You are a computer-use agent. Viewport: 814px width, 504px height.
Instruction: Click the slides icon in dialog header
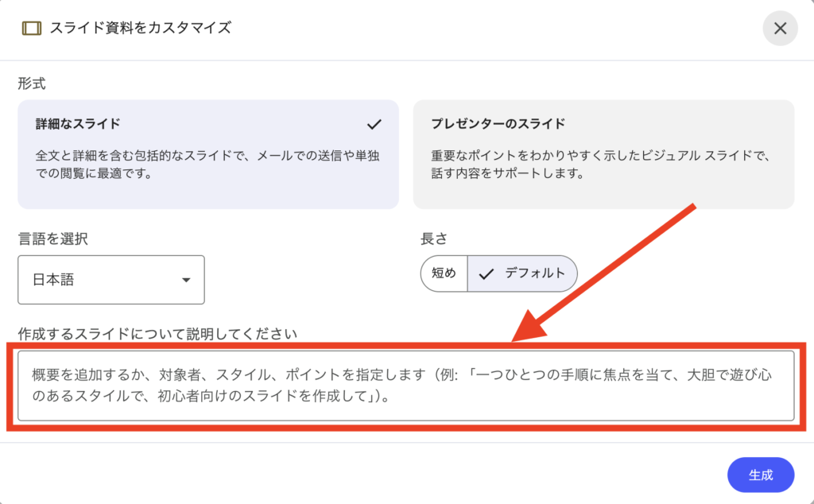[x=32, y=28]
